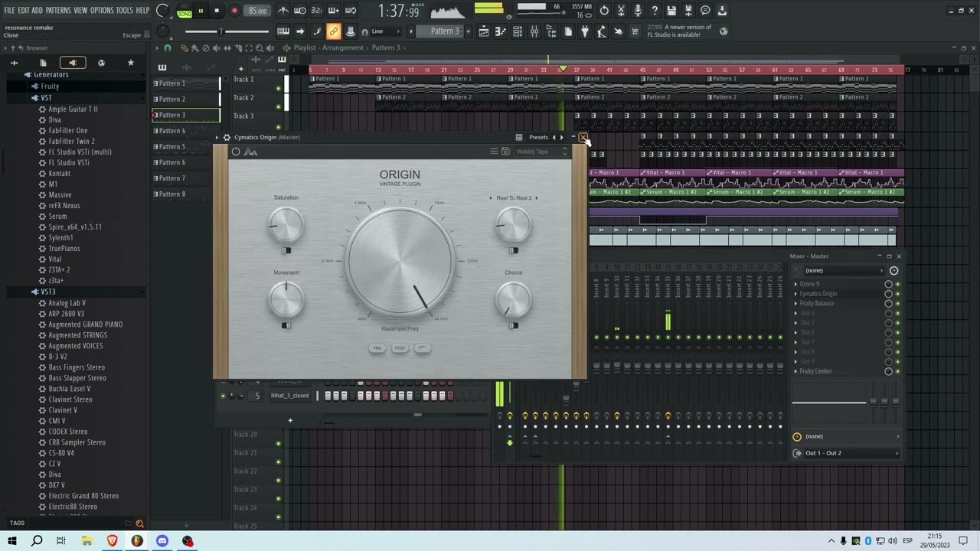980x551 pixels.
Task: Open the Presets menu in Origin plugin title bar
Action: pyautogui.click(x=538, y=138)
